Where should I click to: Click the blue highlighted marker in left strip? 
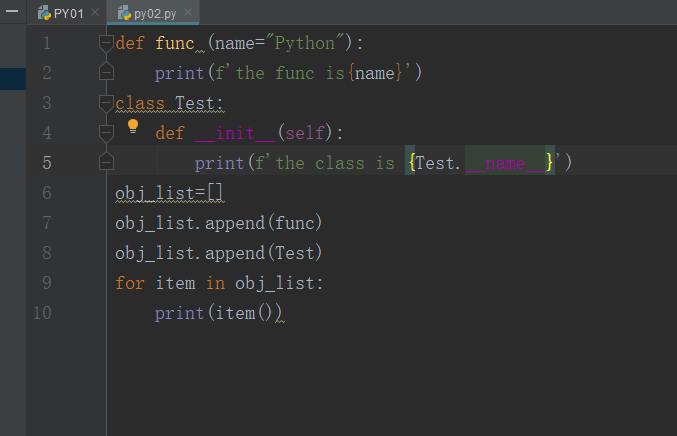13,79
